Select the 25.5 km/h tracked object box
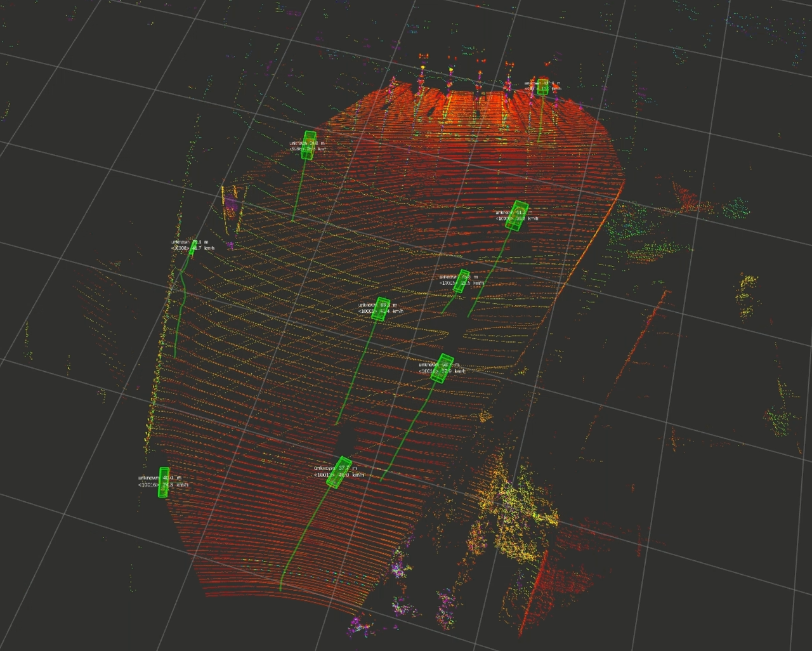Image resolution: width=812 pixels, height=651 pixels. click(462, 280)
